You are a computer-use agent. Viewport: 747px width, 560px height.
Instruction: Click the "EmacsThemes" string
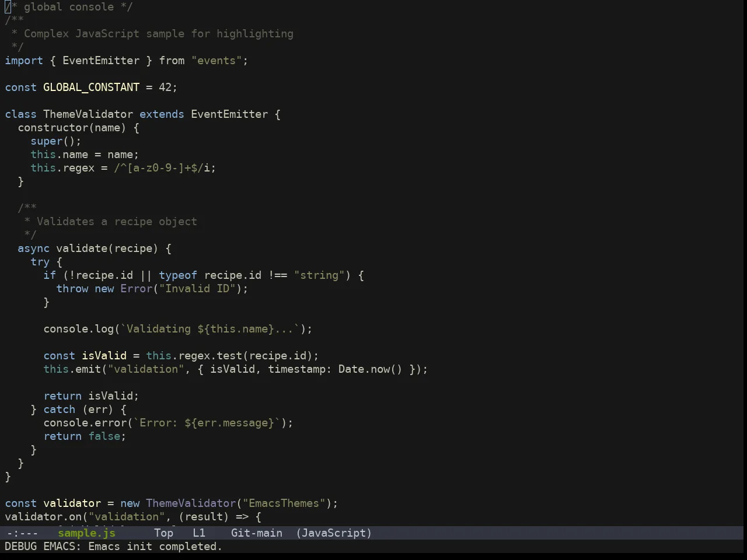(284, 503)
